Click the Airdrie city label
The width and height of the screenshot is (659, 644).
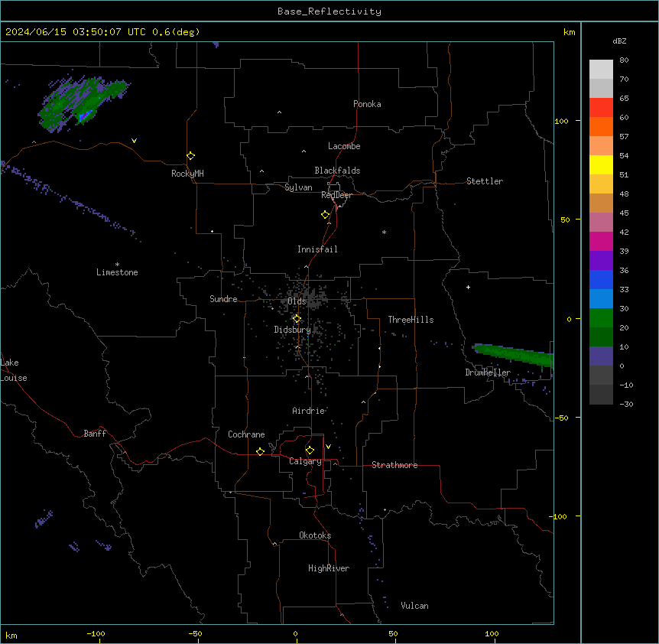(309, 411)
